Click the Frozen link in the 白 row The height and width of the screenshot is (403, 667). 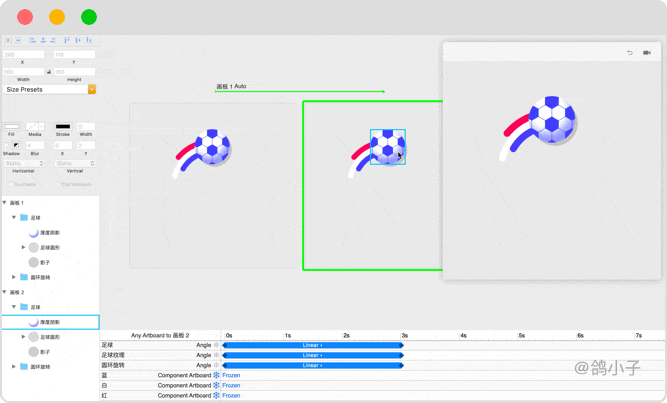pyautogui.click(x=231, y=385)
